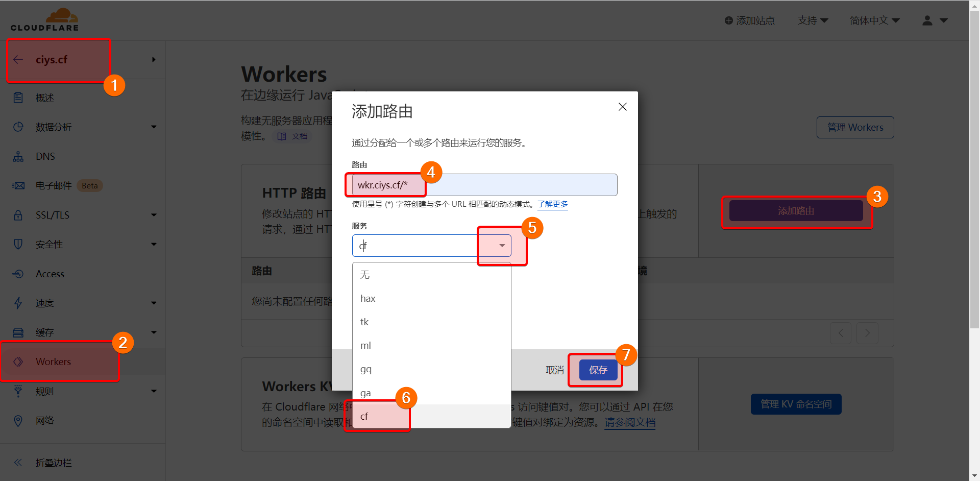The image size is (980, 481).
Task: Click the Email (电子邮件) Beta icon
Action: [18, 185]
